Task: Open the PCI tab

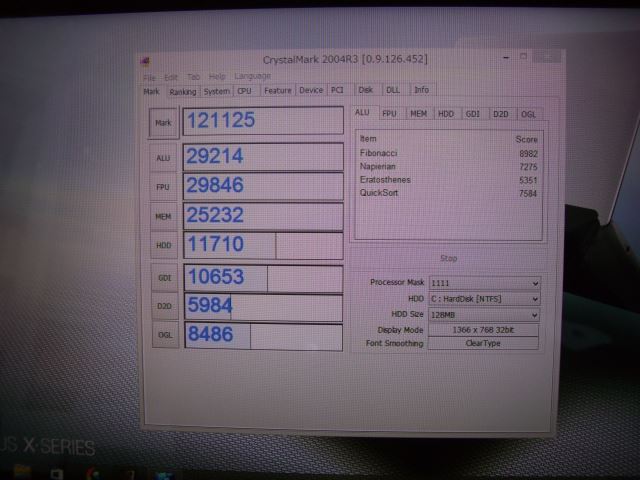Action: click(x=338, y=90)
